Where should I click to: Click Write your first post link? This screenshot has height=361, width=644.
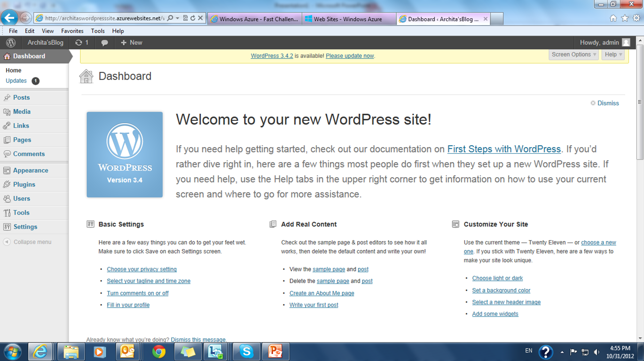pyautogui.click(x=314, y=305)
